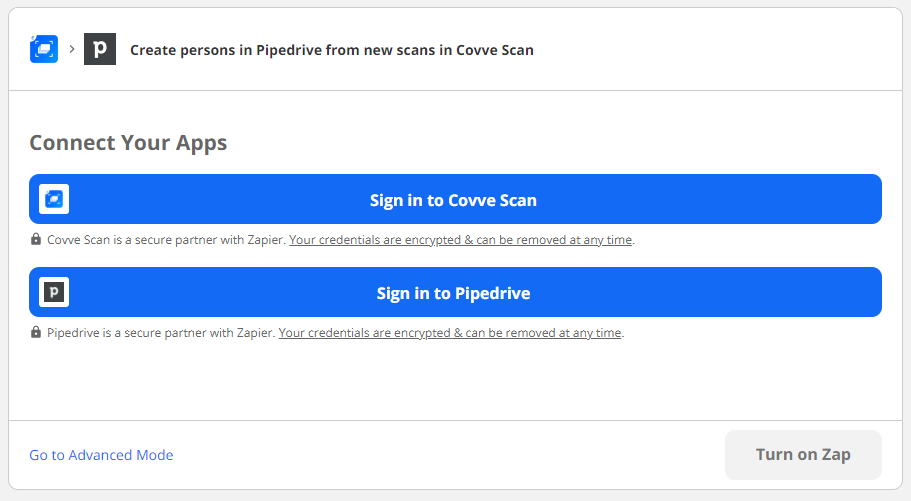This screenshot has height=501, width=911.
Task: Click the 'Pipedrive is a secure partner' text
Action: (161, 333)
